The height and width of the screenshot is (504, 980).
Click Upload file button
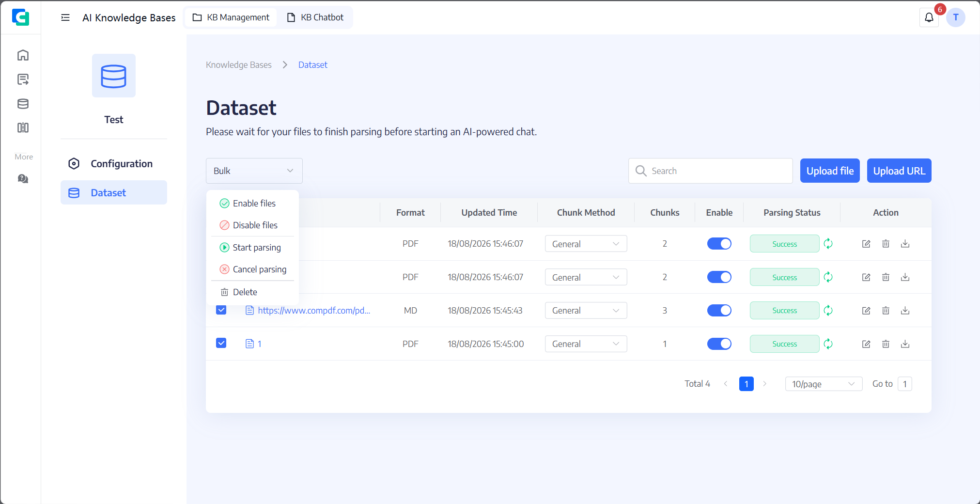(x=830, y=171)
